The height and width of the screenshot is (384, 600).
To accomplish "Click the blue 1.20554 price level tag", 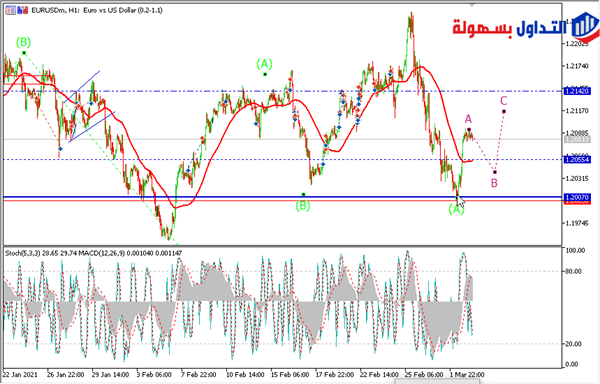I will [x=577, y=159].
